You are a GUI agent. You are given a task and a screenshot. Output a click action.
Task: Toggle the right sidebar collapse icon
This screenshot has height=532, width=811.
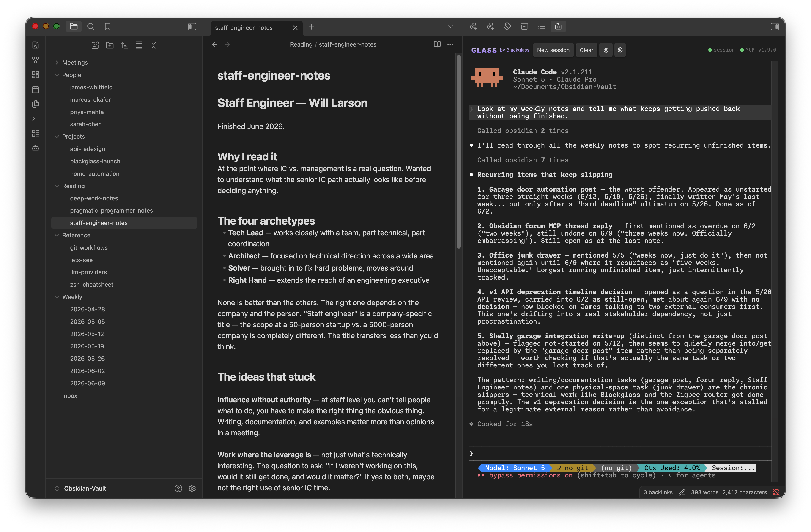(775, 27)
